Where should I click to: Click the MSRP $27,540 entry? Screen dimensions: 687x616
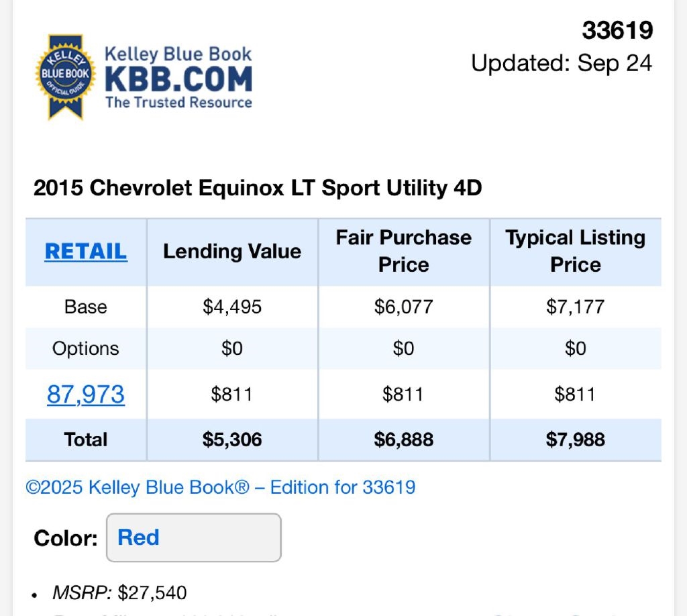(119, 593)
